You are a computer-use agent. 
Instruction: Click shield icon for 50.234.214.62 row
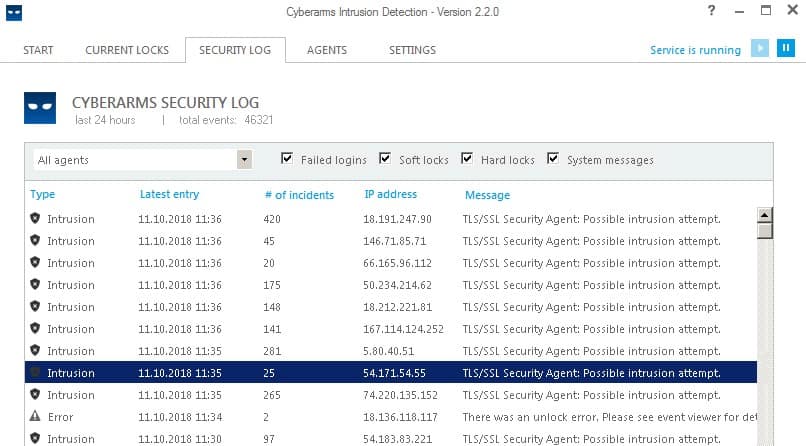(35, 285)
